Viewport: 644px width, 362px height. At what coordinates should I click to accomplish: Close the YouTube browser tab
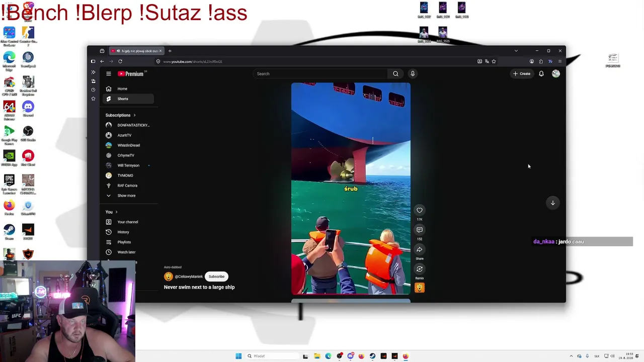(x=160, y=51)
